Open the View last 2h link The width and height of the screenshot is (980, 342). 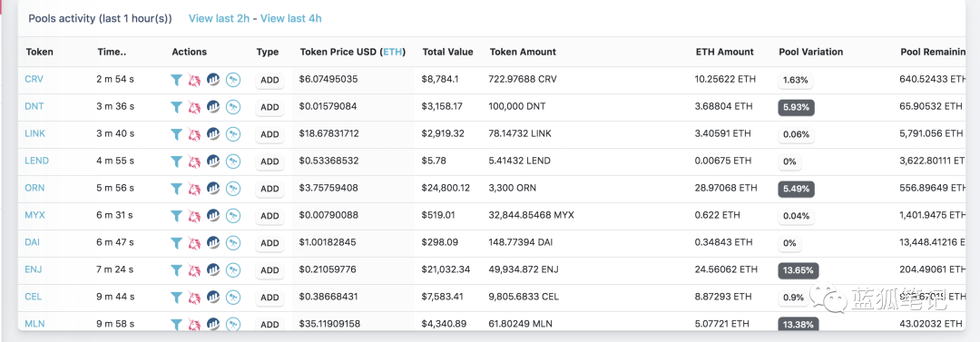click(x=219, y=18)
